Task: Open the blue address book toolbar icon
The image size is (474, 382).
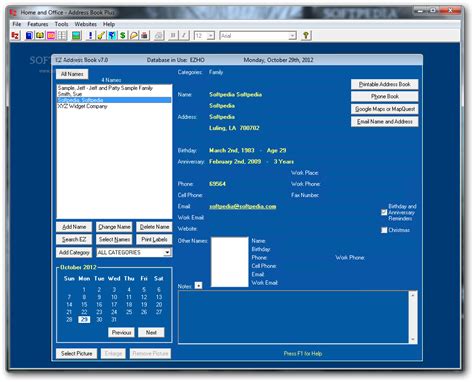Action: [29, 35]
